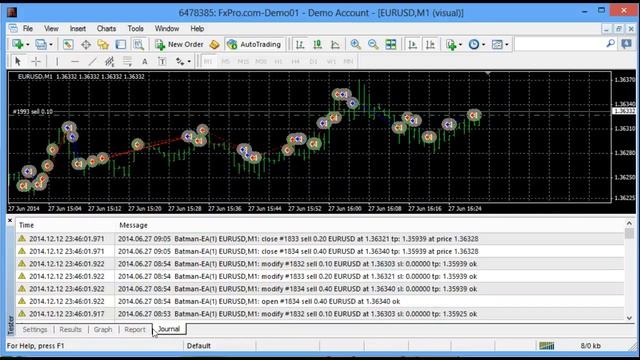
Task: Click the '#1993 sell 0.10' order label
Action: click(x=33, y=111)
